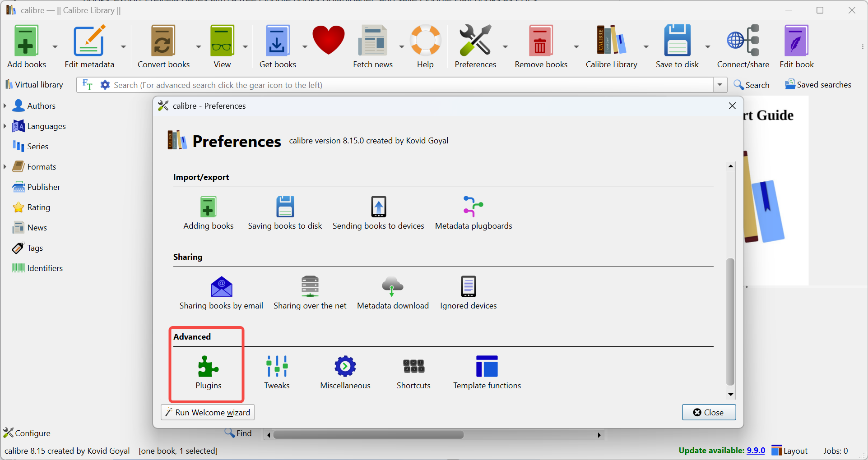The height and width of the screenshot is (460, 868).
Task: Expand the Languages tree node
Action: coord(5,126)
